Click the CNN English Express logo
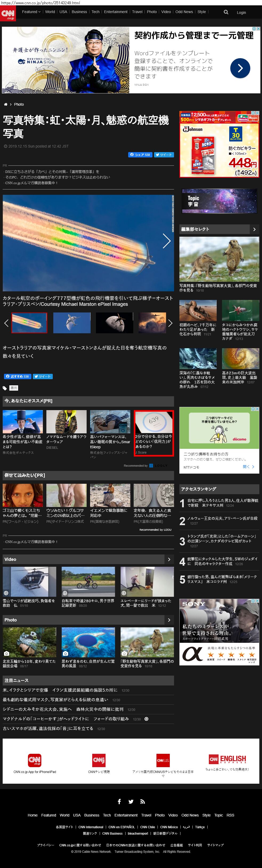 click(x=227, y=759)
